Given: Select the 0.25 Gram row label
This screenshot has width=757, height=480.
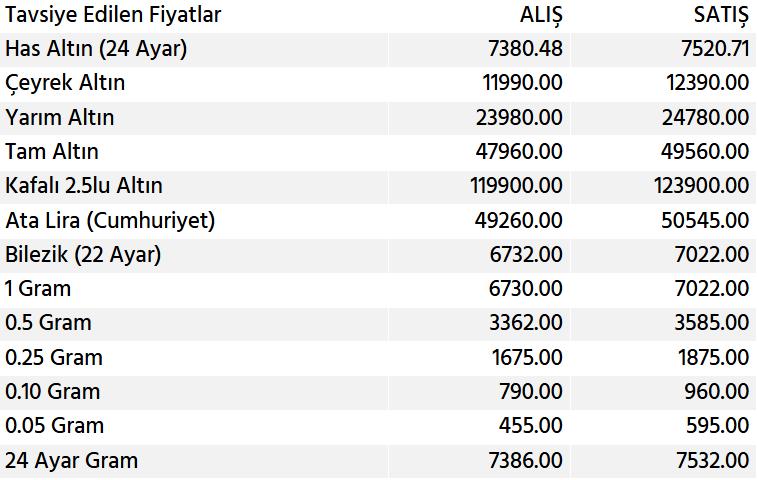Looking at the screenshot, I should [x=54, y=357].
